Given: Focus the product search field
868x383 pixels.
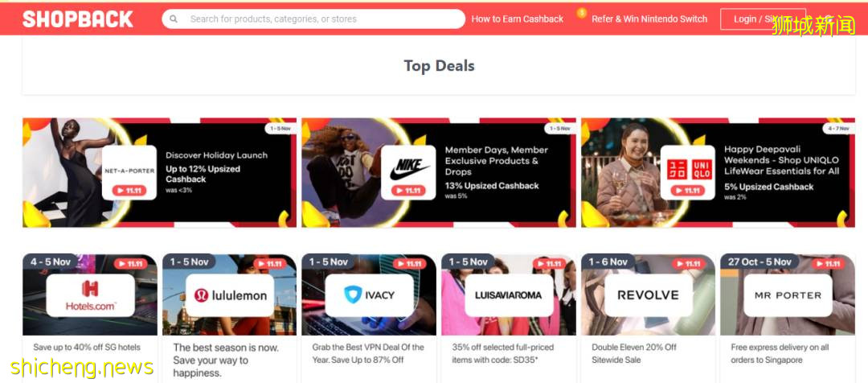Looking at the screenshot, I should pyautogui.click(x=313, y=19).
